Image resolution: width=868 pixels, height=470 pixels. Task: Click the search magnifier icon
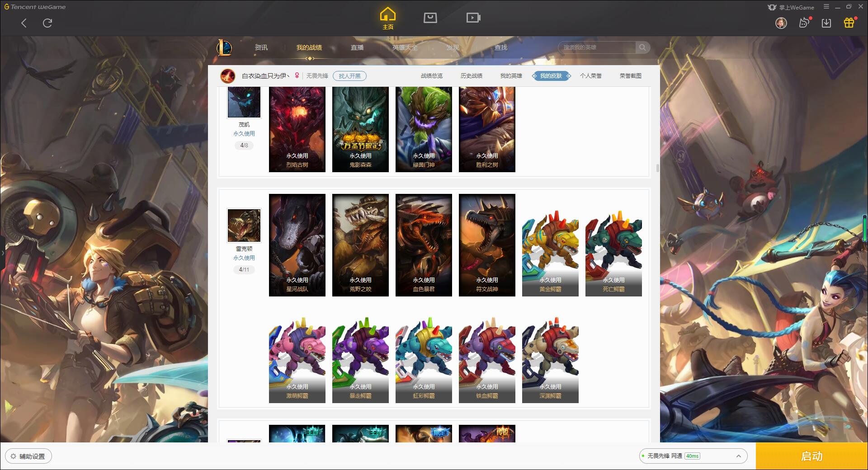point(642,47)
